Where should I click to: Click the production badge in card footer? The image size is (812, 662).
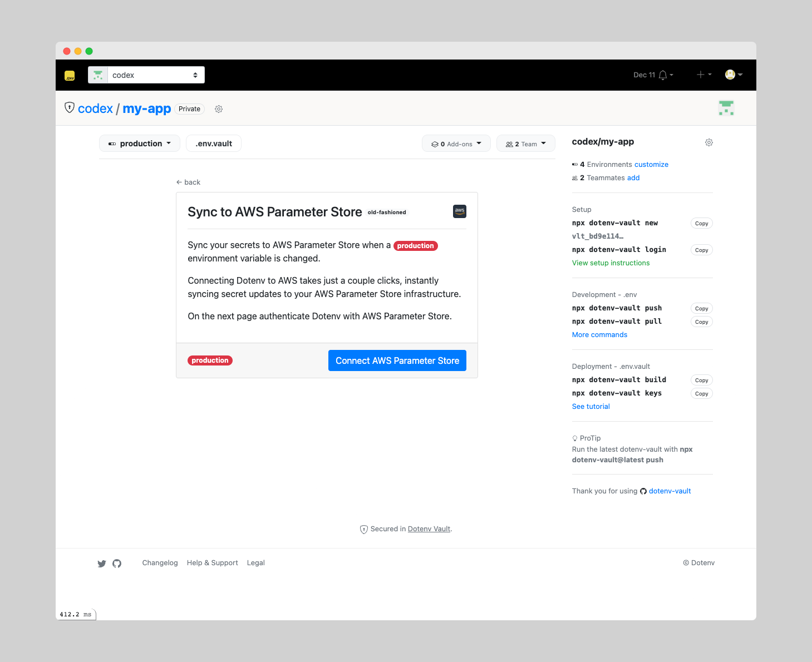210,360
